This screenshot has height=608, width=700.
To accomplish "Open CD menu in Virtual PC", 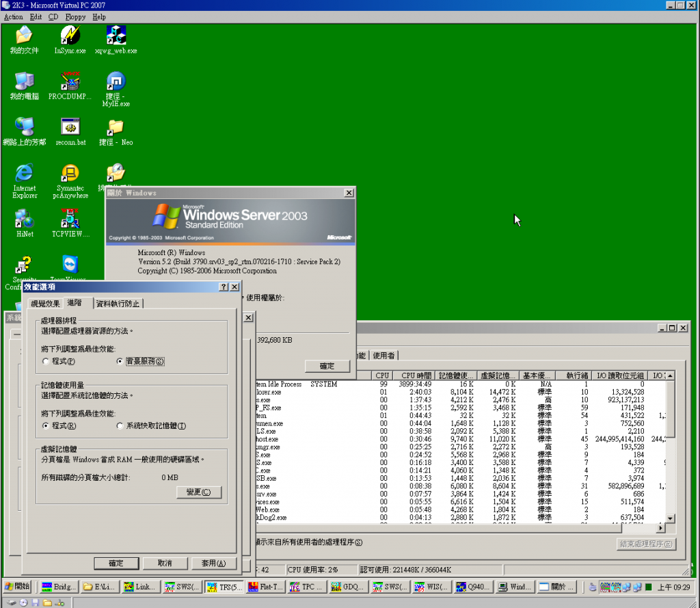I will (x=53, y=17).
